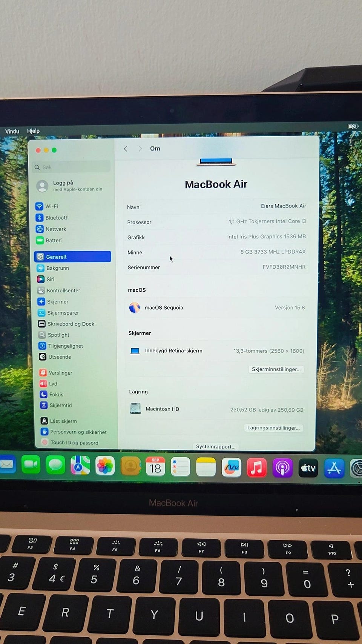Viewport: 362px width, 644px height.
Task: Open Utseende settings
Action: click(x=55, y=357)
